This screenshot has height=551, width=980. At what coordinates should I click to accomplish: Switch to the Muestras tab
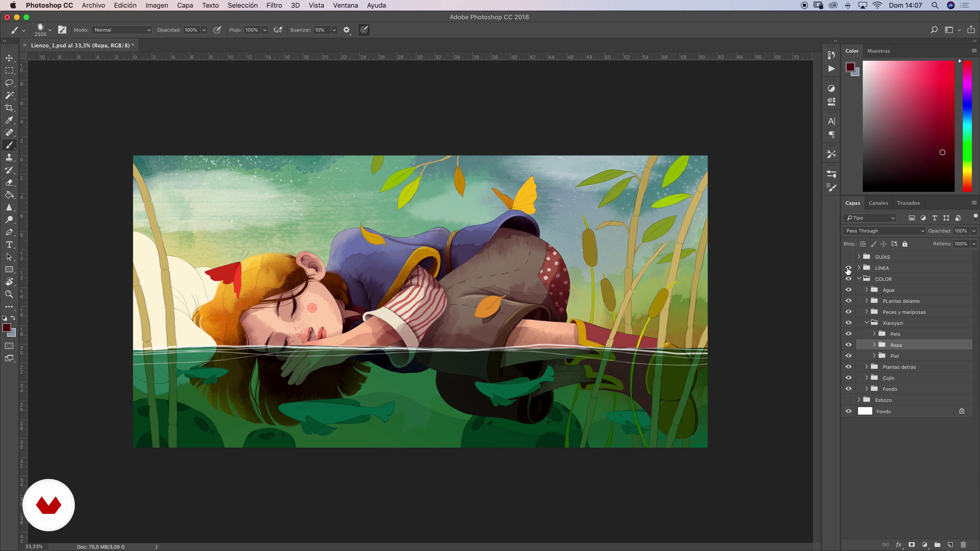pyautogui.click(x=878, y=51)
